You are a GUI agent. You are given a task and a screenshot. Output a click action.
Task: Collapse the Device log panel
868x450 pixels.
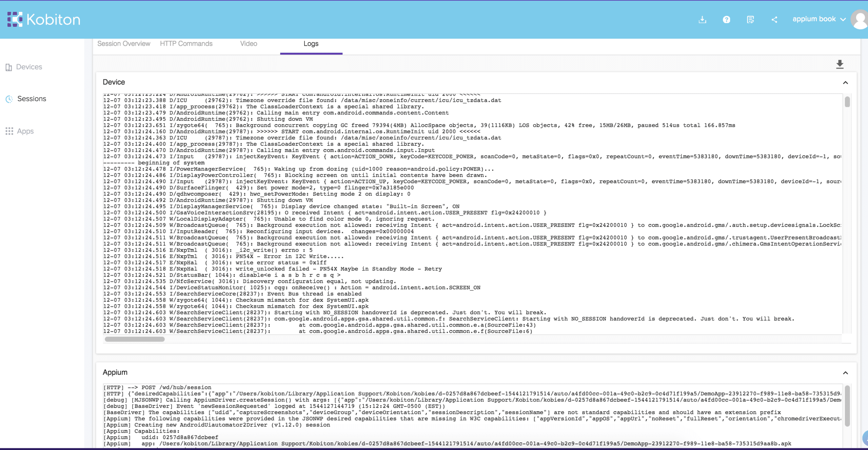[845, 83]
